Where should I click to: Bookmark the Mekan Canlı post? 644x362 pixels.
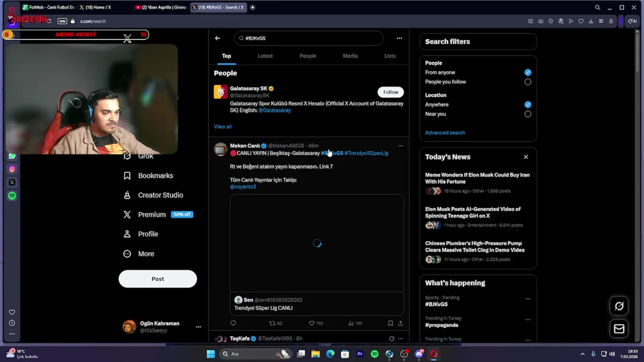click(x=390, y=323)
